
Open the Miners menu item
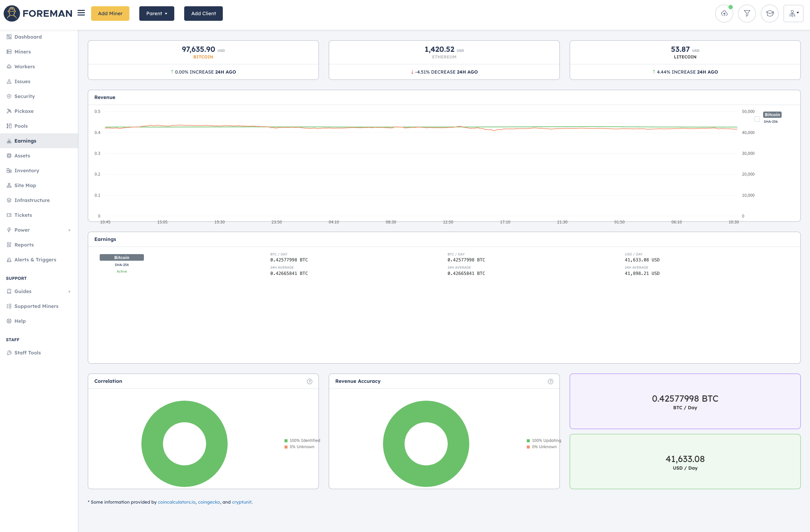click(x=22, y=52)
